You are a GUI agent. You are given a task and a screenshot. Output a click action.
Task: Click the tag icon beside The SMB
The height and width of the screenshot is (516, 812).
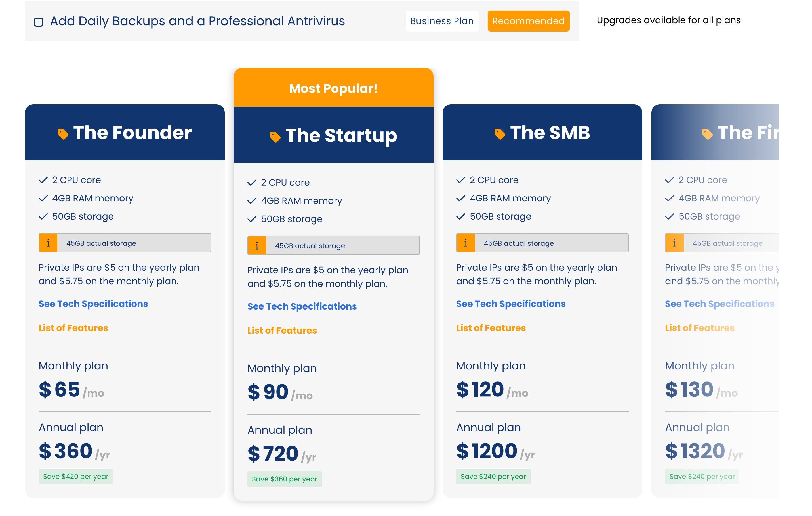(x=500, y=134)
